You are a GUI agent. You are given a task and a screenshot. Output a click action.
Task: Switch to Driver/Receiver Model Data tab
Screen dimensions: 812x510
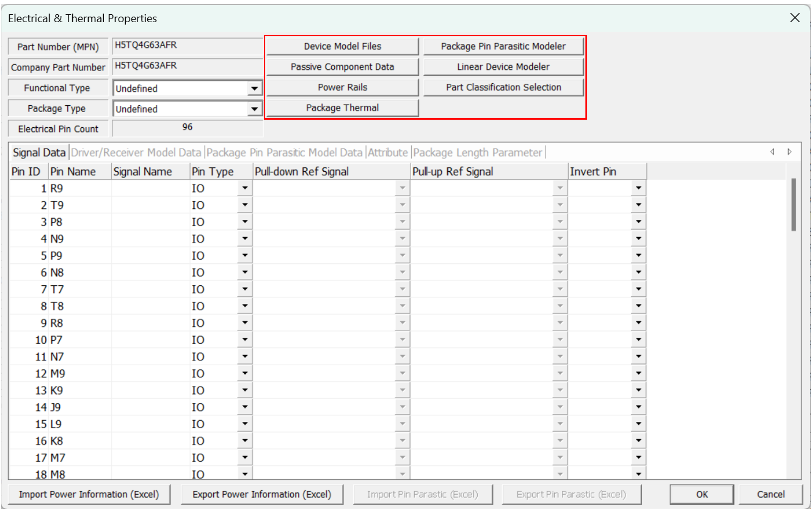[x=136, y=153]
